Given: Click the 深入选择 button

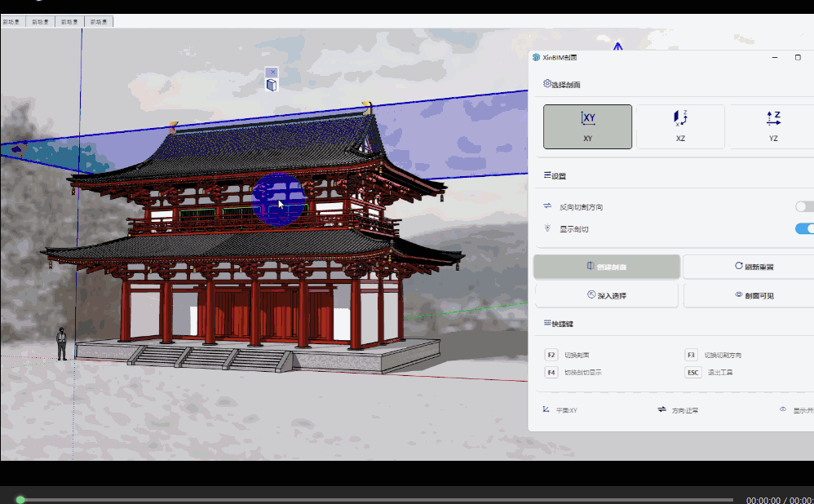Looking at the screenshot, I should pos(607,294).
